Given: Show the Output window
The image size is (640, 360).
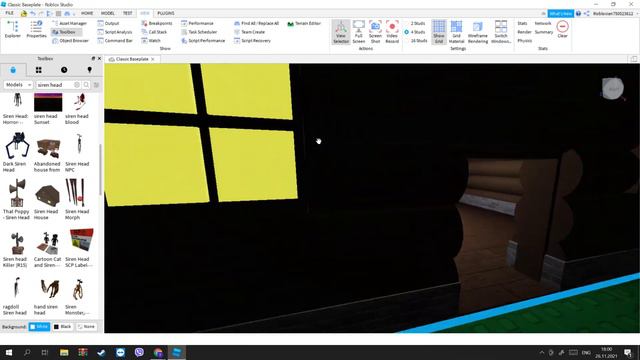Looking at the screenshot, I should (108, 23).
